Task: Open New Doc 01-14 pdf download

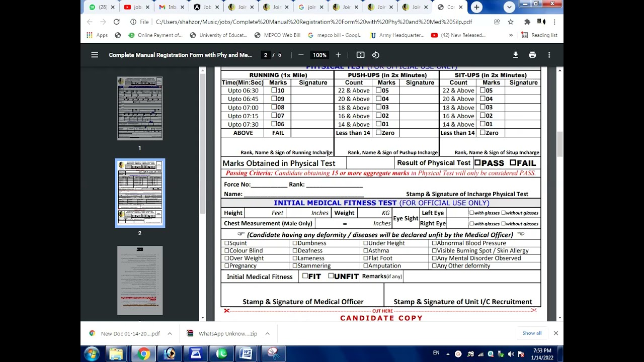Action: click(x=125, y=333)
